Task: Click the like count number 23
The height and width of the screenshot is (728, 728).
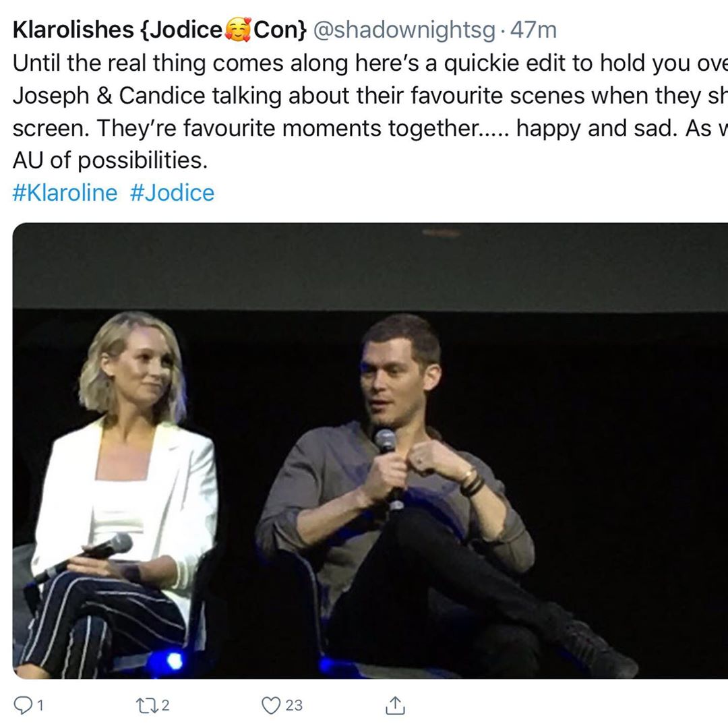Action: pos(293,706)
